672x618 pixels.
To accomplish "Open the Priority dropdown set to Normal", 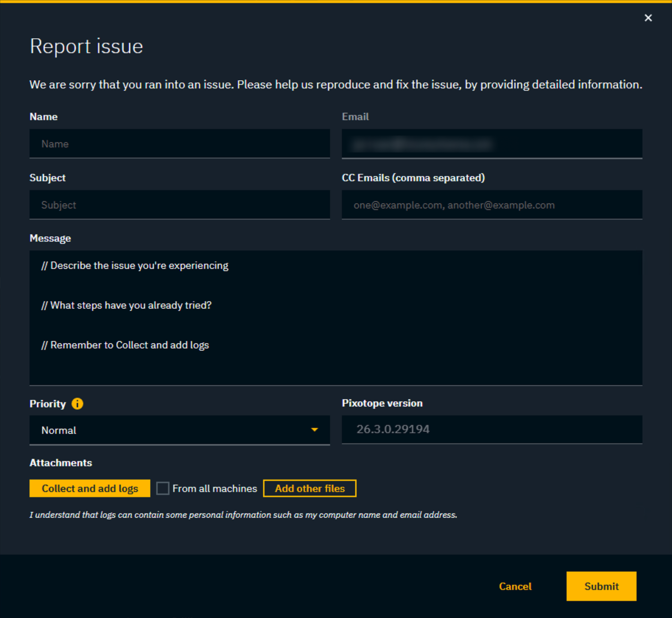I will [x=180, y=430].
